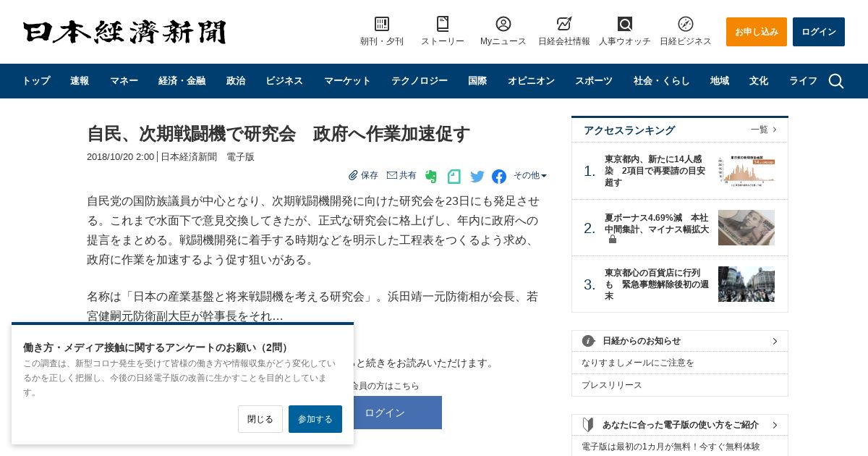This screenshot has width=868, height=456.
Task: Open the 国際 navigation tab
Action: (477, 81)
